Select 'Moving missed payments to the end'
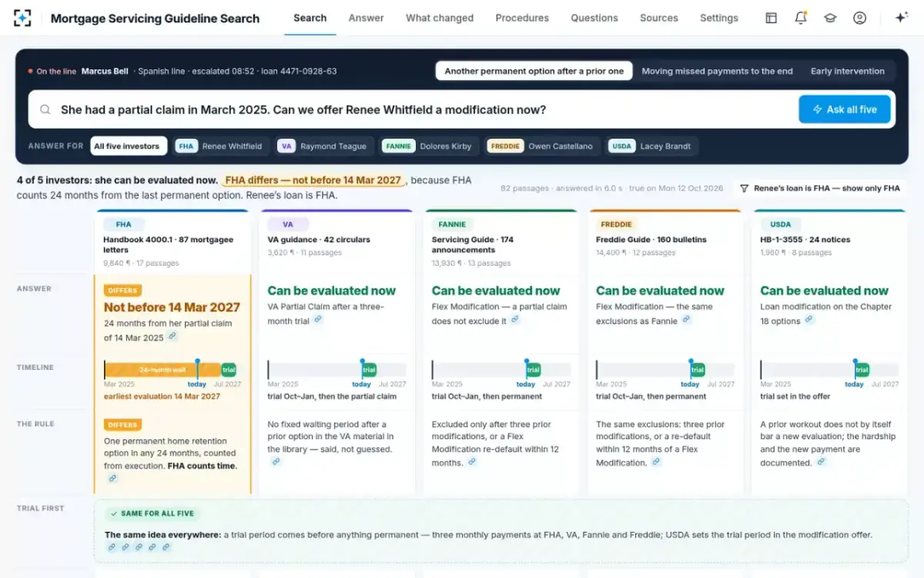 point(717,71)
